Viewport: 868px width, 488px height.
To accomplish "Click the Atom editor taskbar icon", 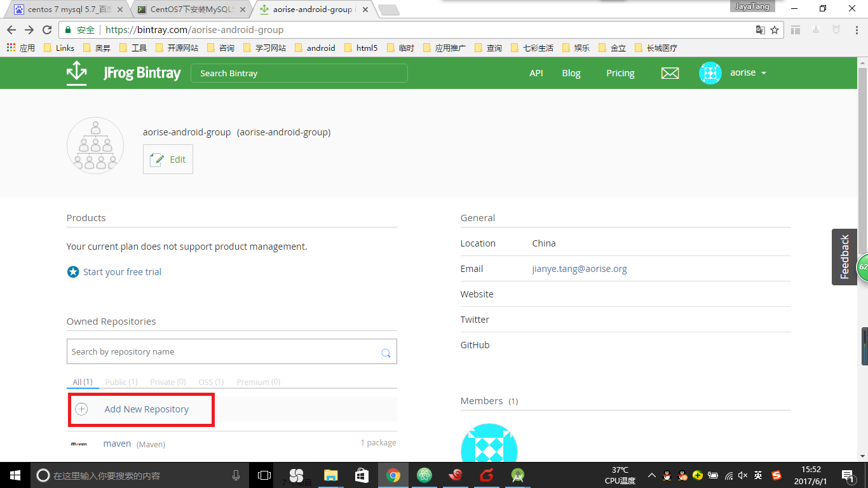I will pos(424,475).
